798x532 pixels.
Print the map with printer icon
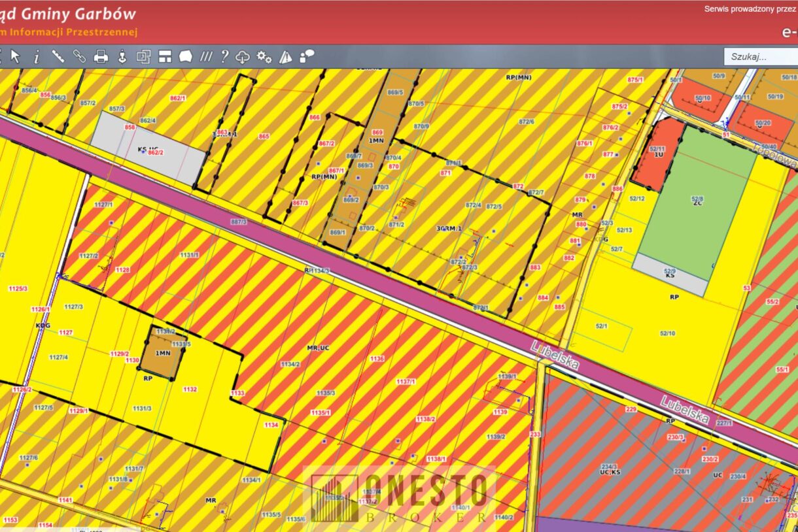click(101, 57)
